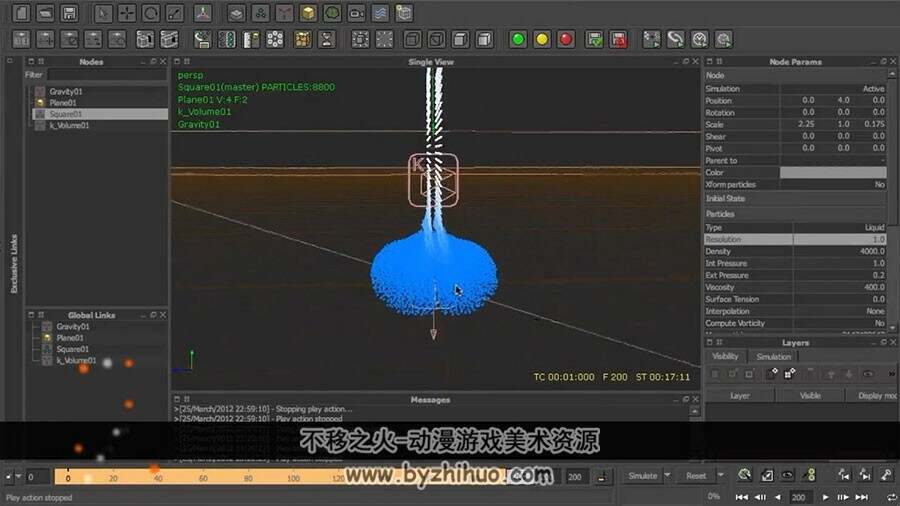
Task: Select Gravity01 in Nodes list
Action: pos(65,91)
